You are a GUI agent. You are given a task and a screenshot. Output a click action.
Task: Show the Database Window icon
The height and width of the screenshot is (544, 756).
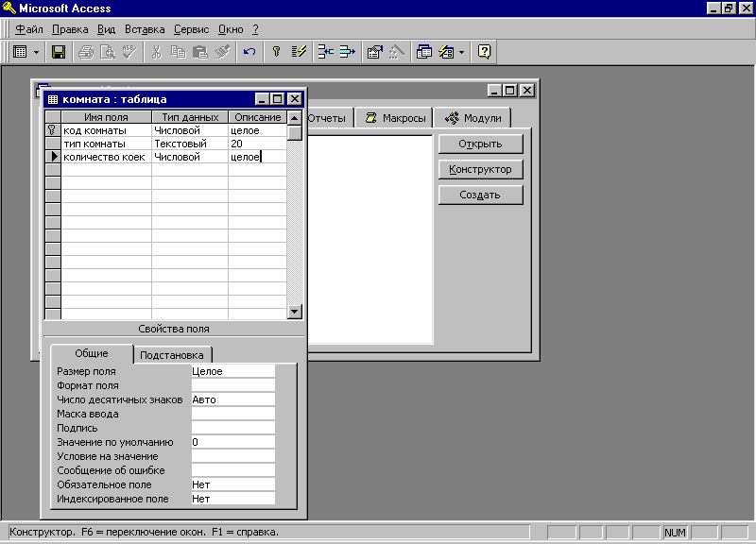click(423, 52)
